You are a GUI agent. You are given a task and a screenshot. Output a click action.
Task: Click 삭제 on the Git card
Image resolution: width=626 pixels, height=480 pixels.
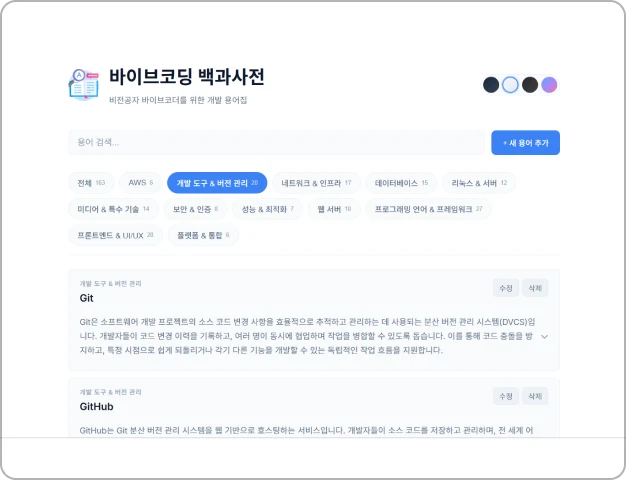click(x=535, y=288)
